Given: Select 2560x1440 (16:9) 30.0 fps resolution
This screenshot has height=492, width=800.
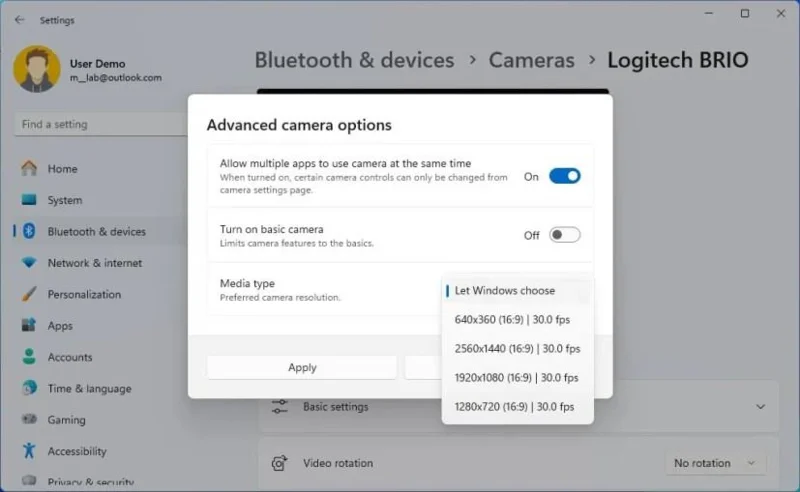Looking at the screenshot, I should click(517, 349).
